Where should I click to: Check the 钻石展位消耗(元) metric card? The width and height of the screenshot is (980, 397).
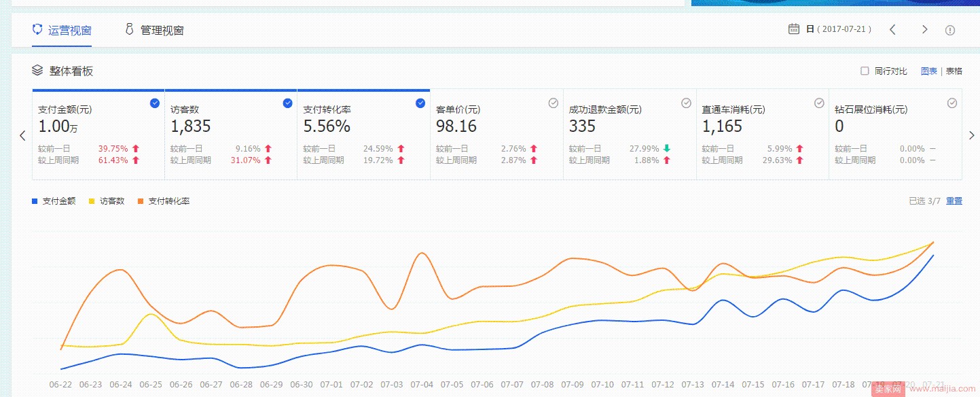tap(952, 103)
